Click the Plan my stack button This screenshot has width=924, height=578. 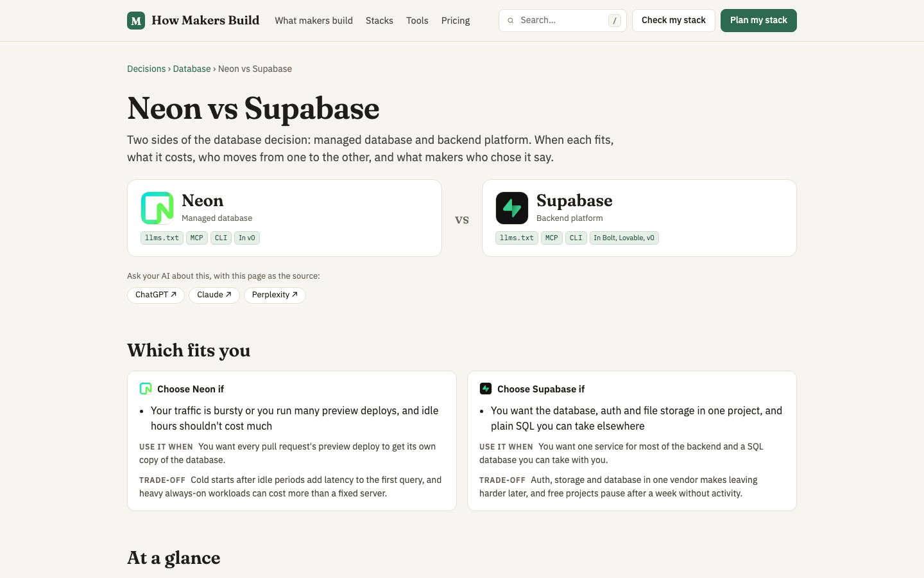758,21
